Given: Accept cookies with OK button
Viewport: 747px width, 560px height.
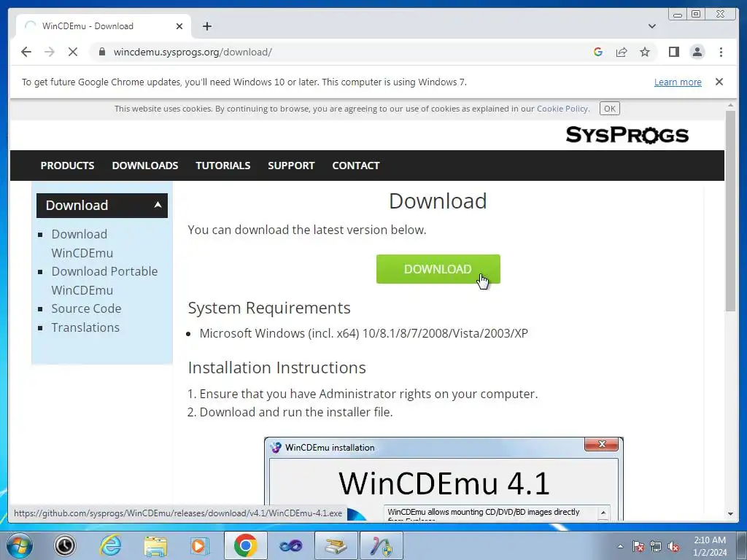Looking at the screenshot, I should coord(609,109).
